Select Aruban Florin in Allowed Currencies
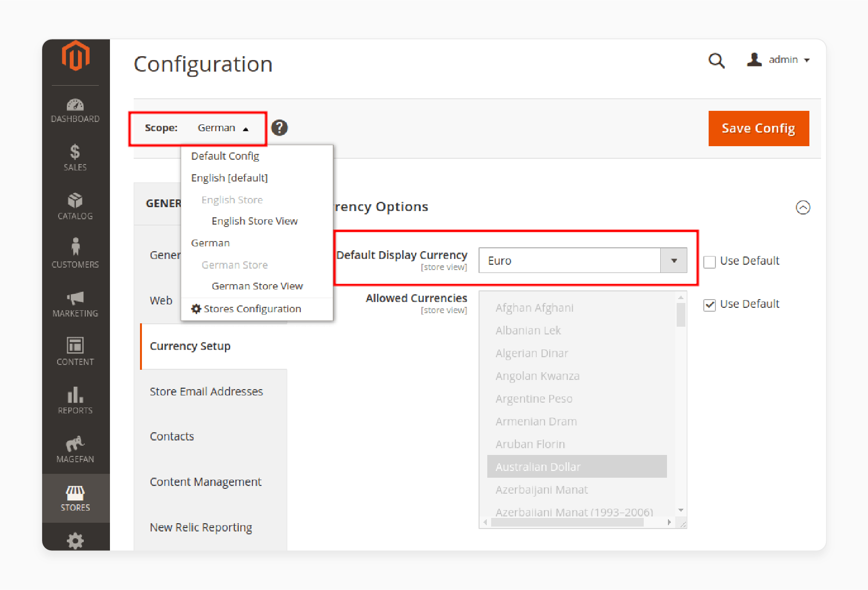The width and height of the screenshot is (868, 590). click(577, 444)
